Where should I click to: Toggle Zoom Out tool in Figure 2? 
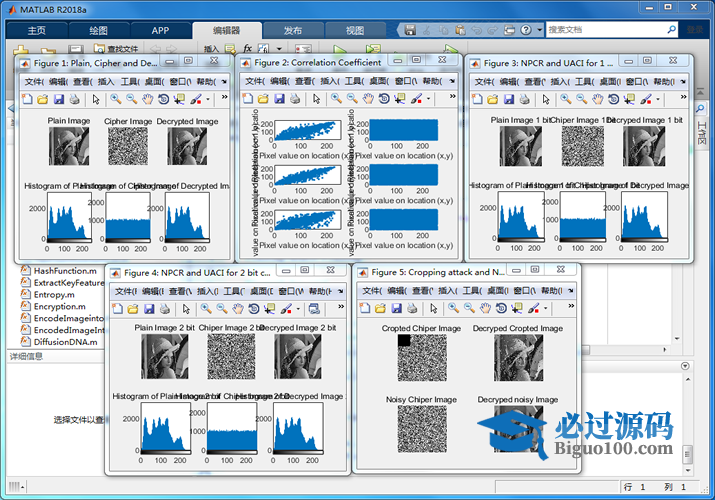click(x=352, y=98)
